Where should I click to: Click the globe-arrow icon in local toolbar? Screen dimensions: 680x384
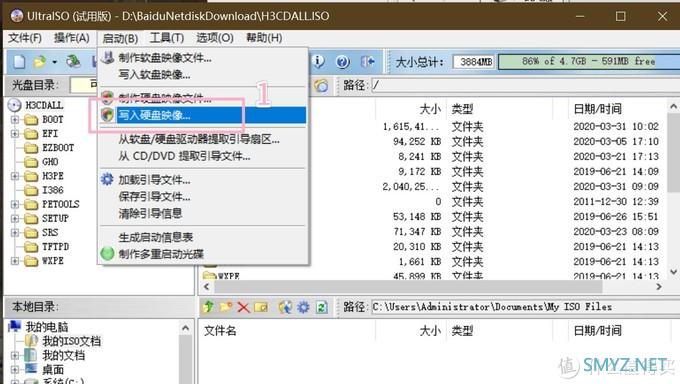[285, 307]
